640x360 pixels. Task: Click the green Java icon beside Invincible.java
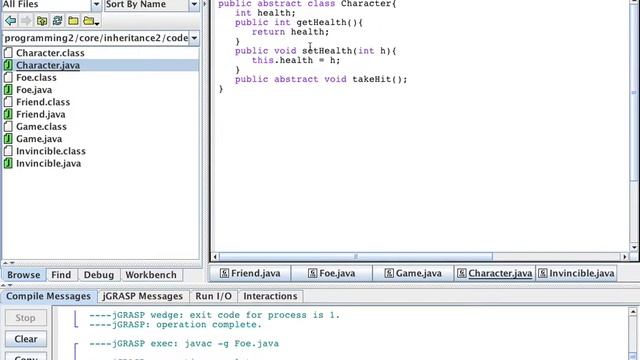coord(8,163)
